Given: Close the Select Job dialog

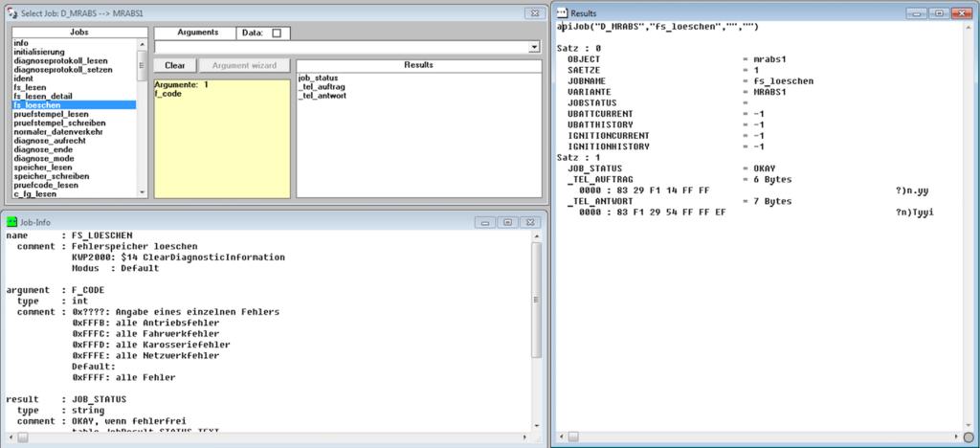Looking at the screenshot, I should point(531,13).
